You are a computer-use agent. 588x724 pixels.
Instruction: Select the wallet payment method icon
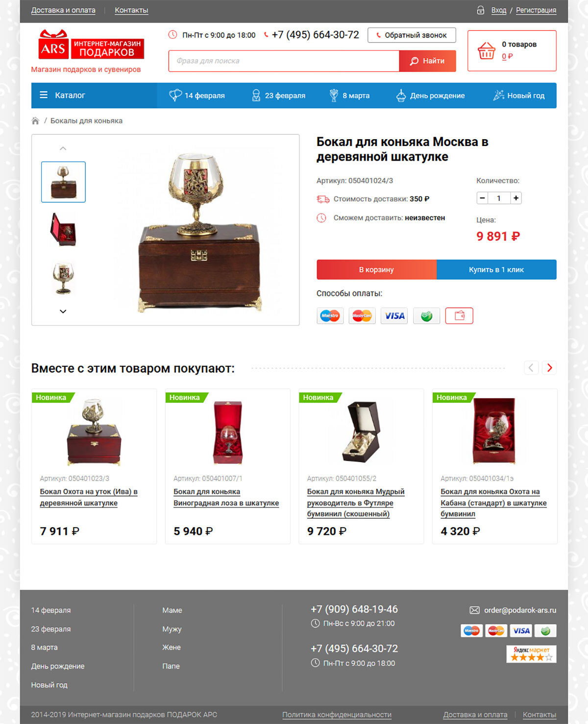point(459,316)
